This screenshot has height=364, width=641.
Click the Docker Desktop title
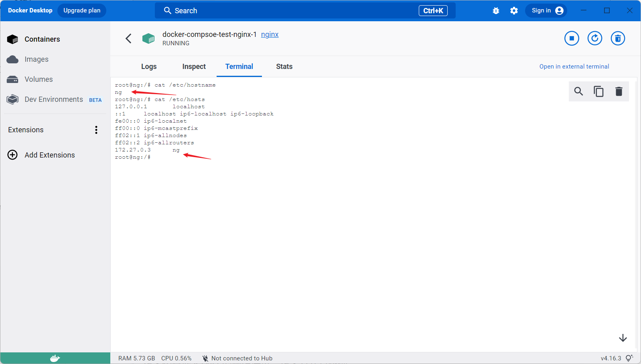(x=30, y=10)
